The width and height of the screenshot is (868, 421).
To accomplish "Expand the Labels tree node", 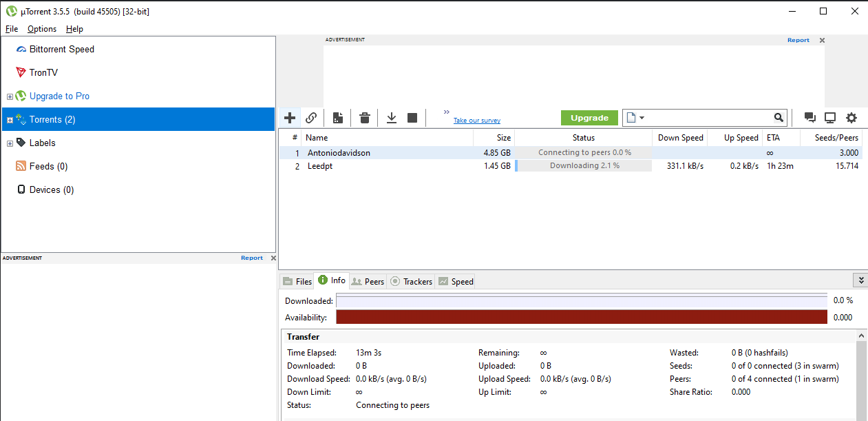I will point(10,143).
